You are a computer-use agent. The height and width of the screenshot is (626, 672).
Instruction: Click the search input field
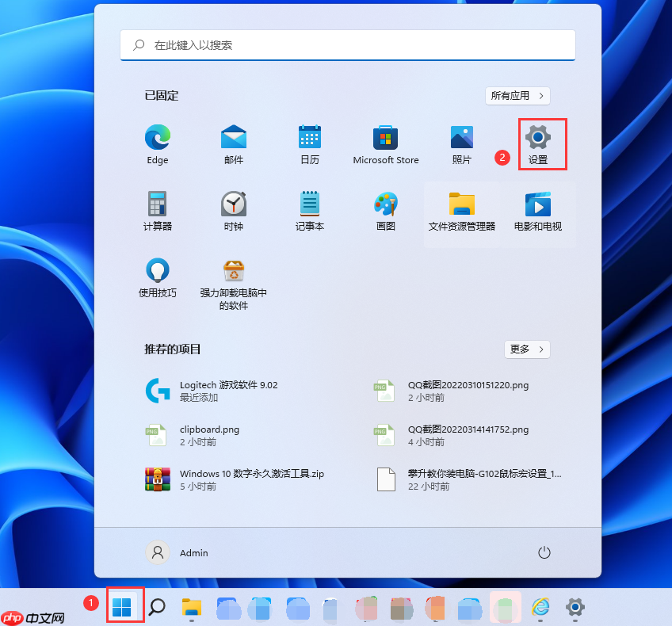click(348, 45)
